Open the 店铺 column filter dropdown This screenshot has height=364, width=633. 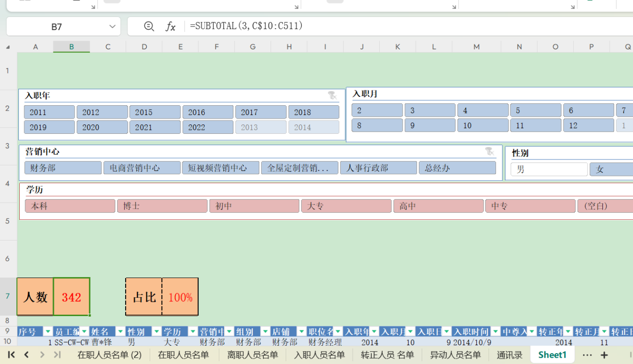pos(301,331)
